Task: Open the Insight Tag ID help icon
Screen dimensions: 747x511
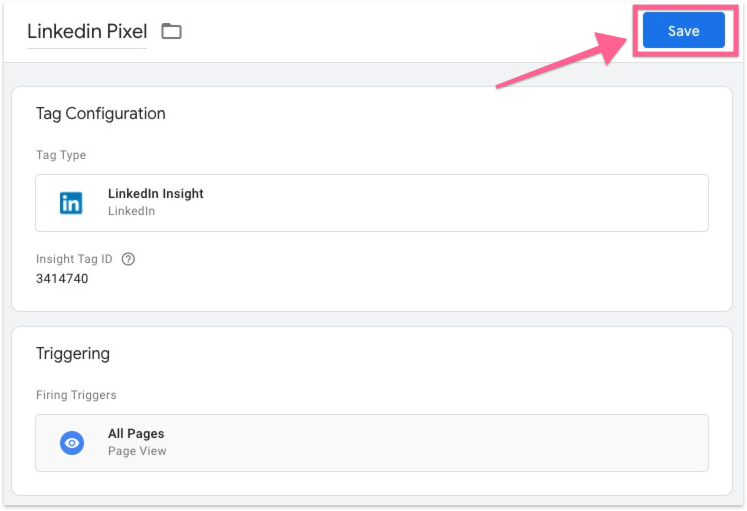Action: point(128,259)
